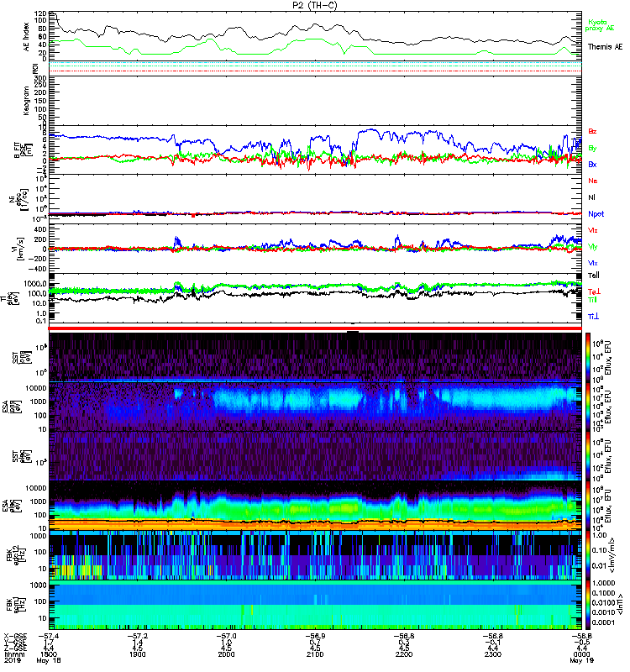The image size is (630, 672).
Task: Click the 0000 time tick label
Action: pyautogui.click(x=581, y=654)
